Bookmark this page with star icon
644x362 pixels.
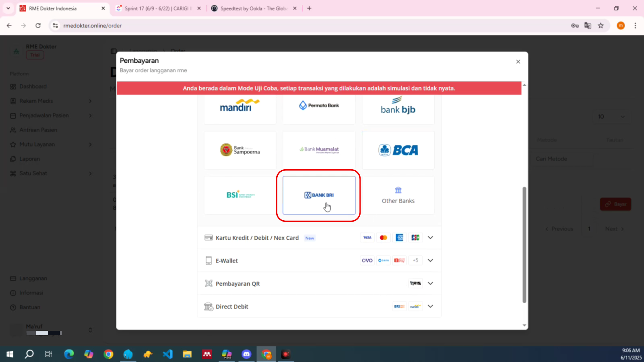pyautogui.click(x=601, y=25)
